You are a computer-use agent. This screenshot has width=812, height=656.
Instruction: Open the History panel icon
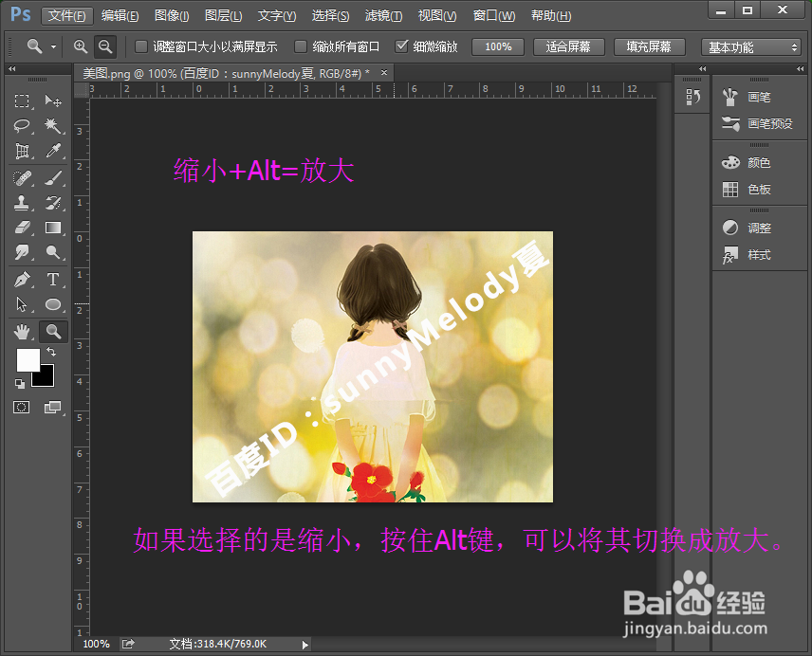[x=692, y=97]
